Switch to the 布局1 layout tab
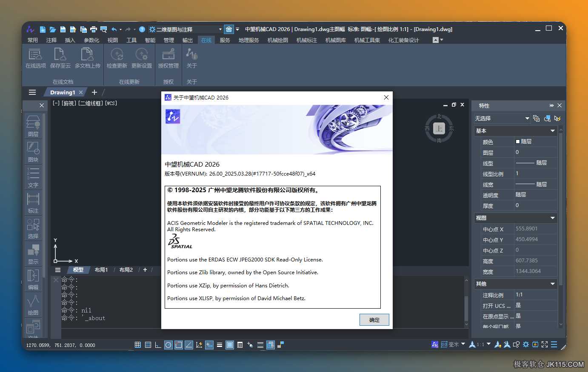 [101, 270]
